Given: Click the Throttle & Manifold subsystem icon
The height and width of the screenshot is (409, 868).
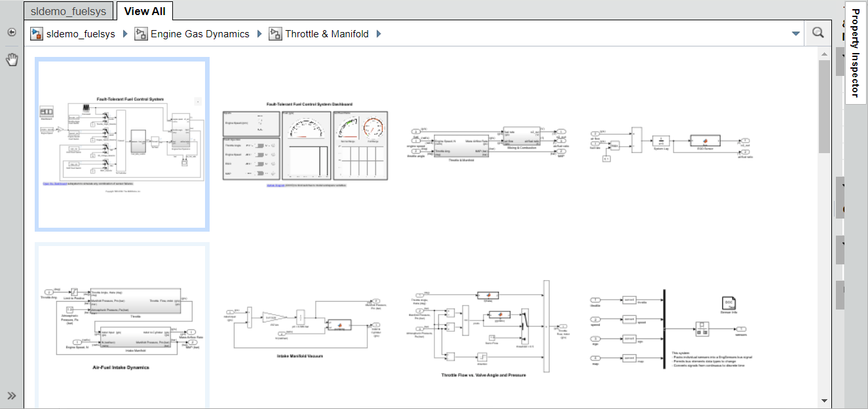Looking at the screenshot, I should click(274, 33).
